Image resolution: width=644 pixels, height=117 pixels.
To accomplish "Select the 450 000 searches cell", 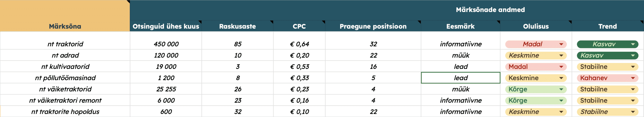I will tap(166, 44).
